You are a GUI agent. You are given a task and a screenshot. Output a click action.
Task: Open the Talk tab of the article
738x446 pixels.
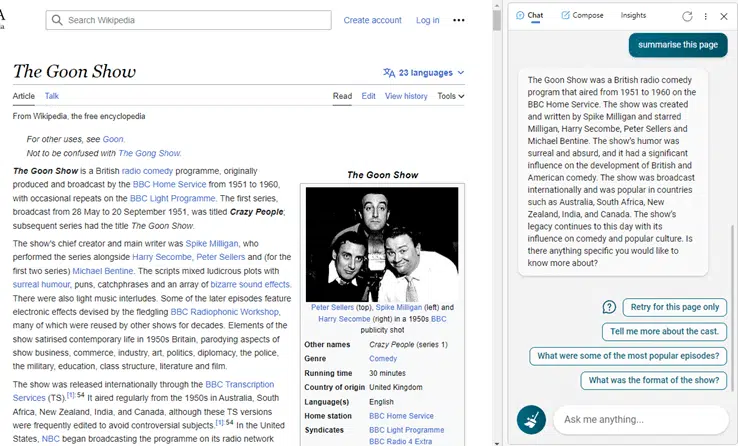(x=52, y=96)
